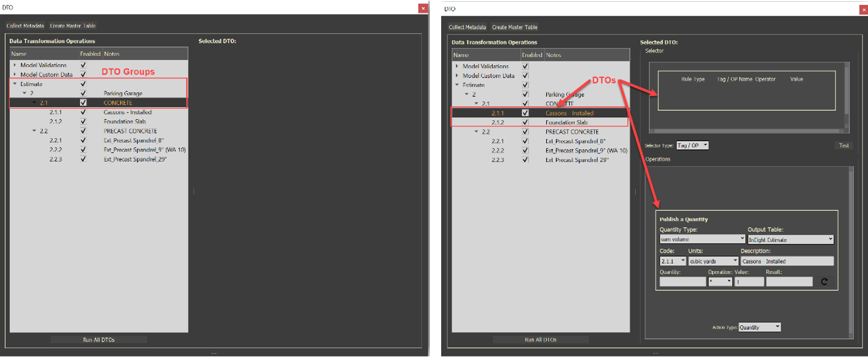
Task: Toggle 2.2 PRECAST CONCRETE checkbox in right window
Action: [525, 132]
